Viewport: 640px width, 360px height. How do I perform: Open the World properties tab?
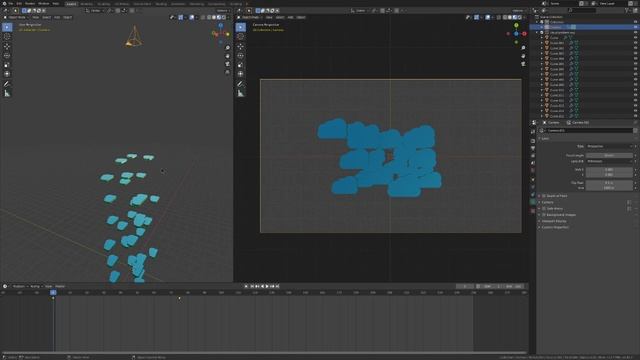pyautogui.click(x=533, y=170)
